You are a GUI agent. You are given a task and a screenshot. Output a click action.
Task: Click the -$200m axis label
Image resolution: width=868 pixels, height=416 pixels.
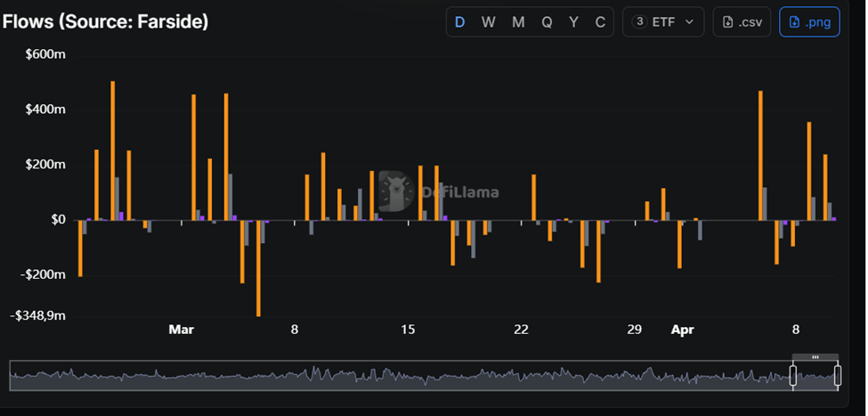tap(44, 275)
